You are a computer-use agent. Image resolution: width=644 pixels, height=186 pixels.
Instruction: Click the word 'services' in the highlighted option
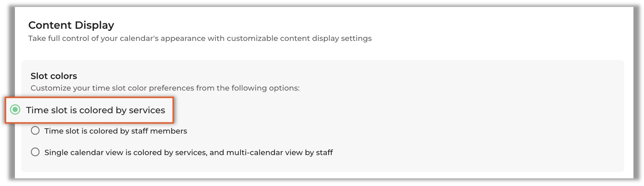click(147, 110)
